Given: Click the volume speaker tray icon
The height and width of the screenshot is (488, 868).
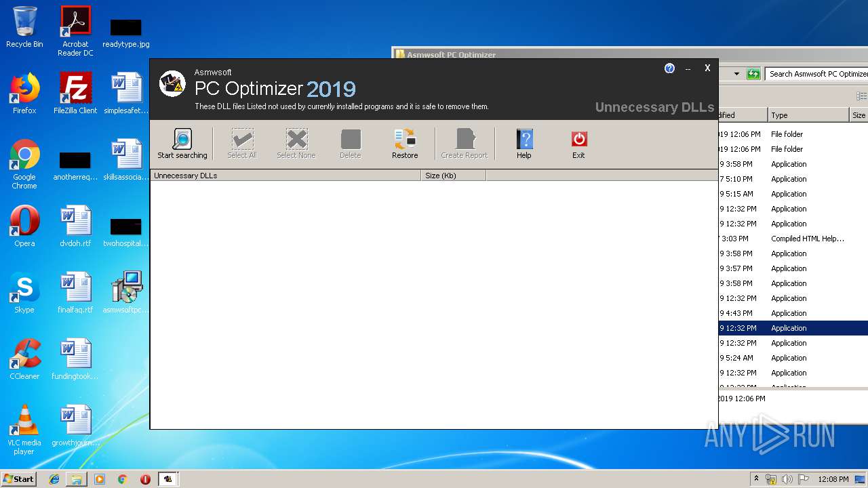Looking at the screenshot, I should pyautogui.click(x=787, y=479).
